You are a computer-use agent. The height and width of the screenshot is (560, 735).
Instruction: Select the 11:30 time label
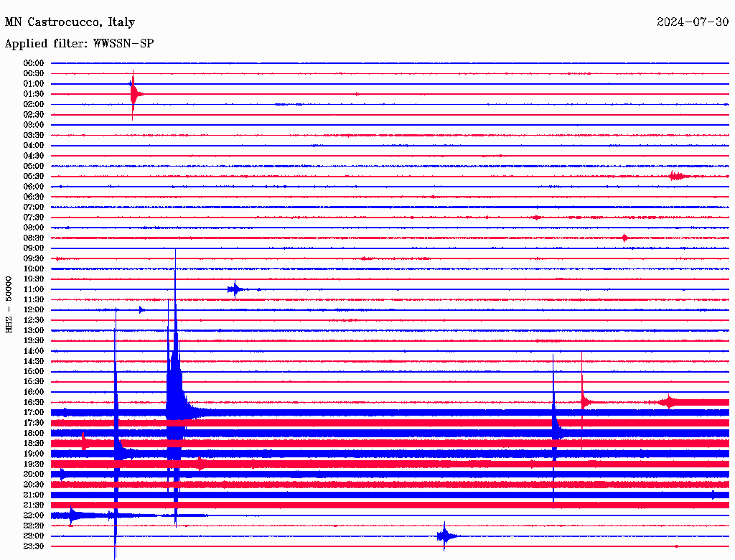pos(33,299)
